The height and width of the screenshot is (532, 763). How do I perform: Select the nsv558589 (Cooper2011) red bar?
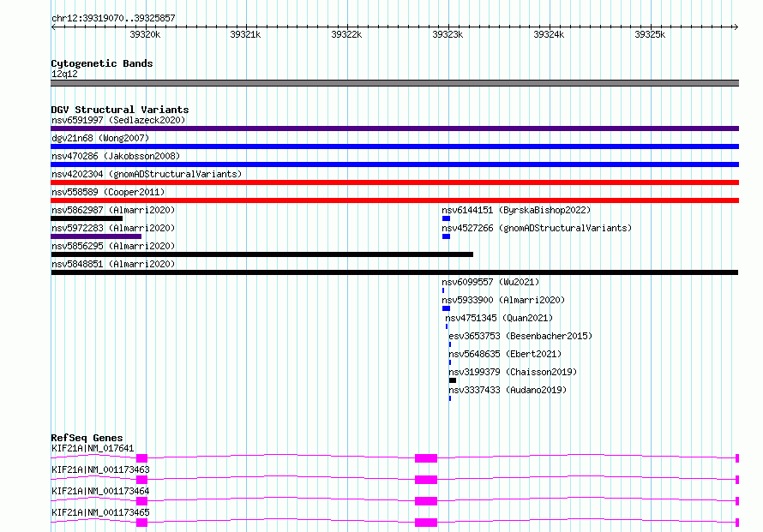(x=394, y=200)
